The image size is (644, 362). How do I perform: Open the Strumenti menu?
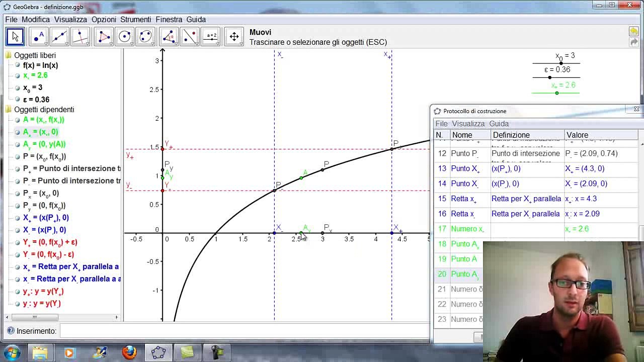pos(135,20)
